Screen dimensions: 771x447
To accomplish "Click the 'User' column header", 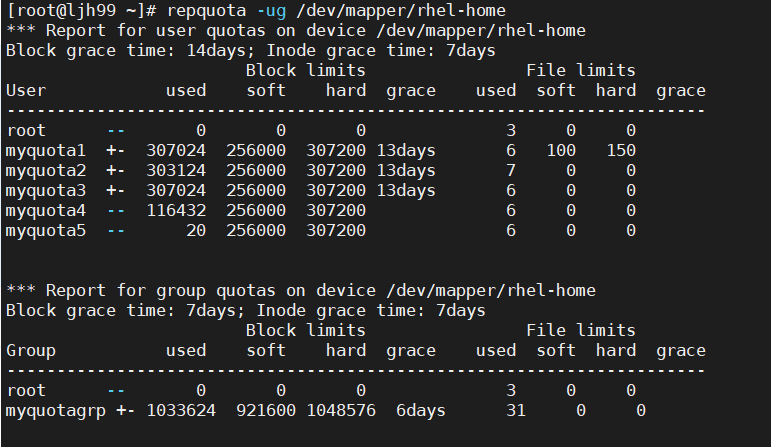I will point(26,90).
